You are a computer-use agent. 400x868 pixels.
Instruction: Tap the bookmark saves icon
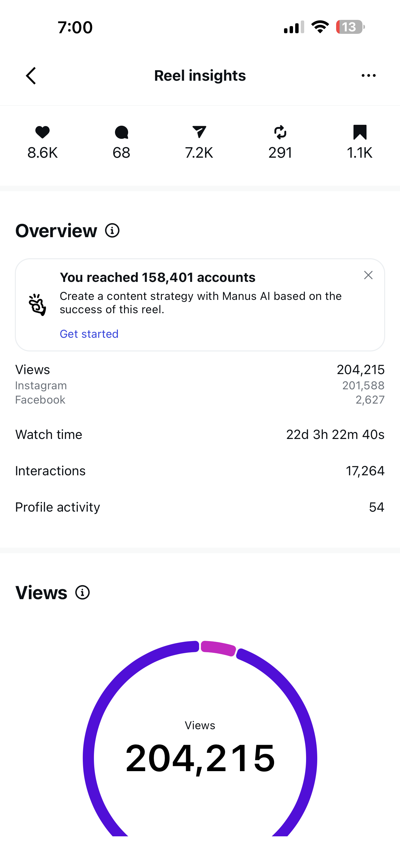pyautogui.click(x=360, y=132)
